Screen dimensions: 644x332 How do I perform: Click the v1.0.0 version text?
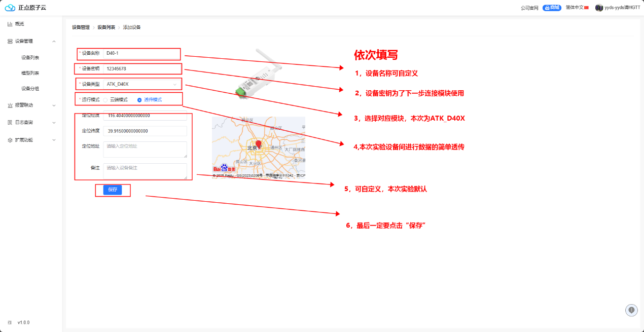[x=23, y=322]
